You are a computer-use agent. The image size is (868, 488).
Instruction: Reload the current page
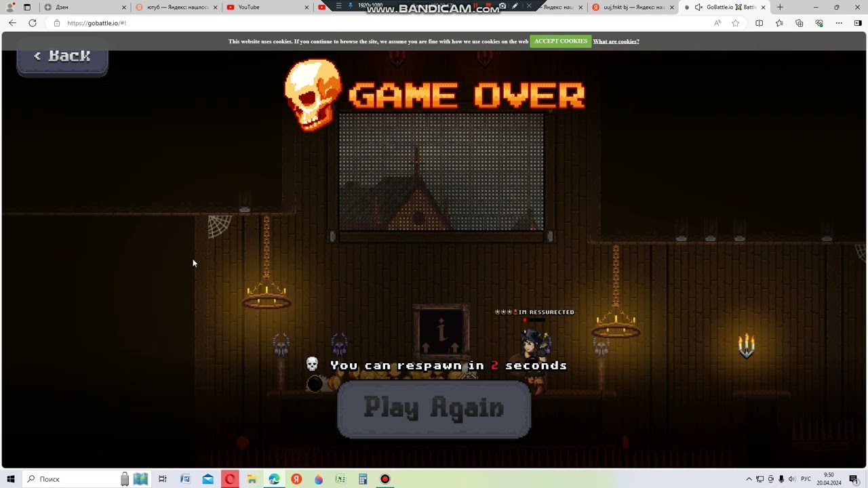pos(33,23)
